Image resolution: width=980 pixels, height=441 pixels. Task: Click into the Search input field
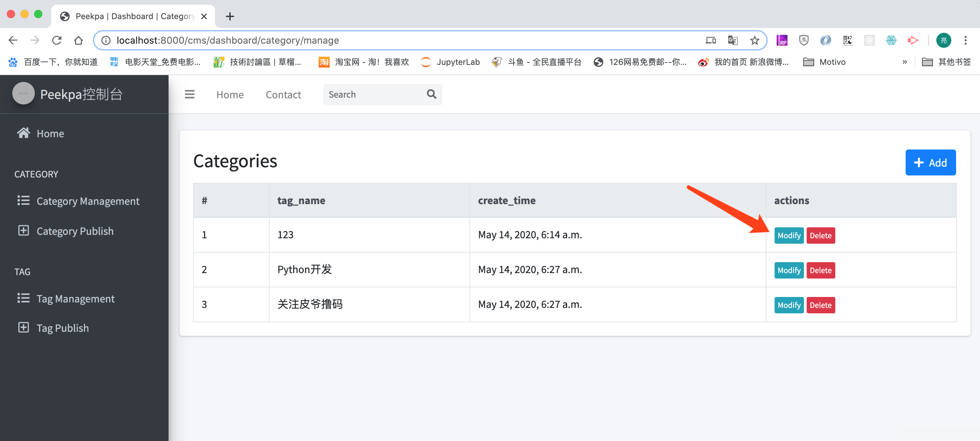coord(373,94)
